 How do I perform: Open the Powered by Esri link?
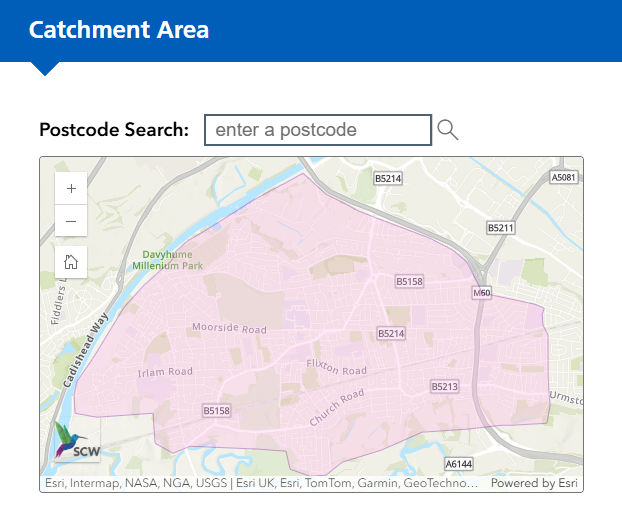(x=534, y=483)
